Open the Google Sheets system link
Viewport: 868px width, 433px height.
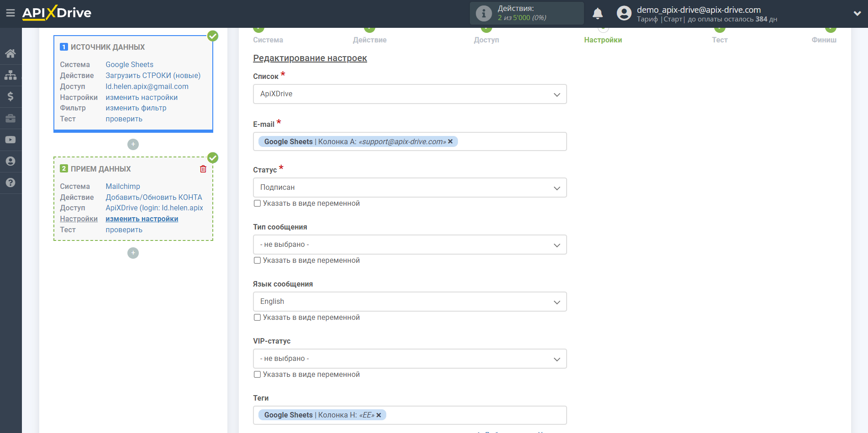coord(129,65)
